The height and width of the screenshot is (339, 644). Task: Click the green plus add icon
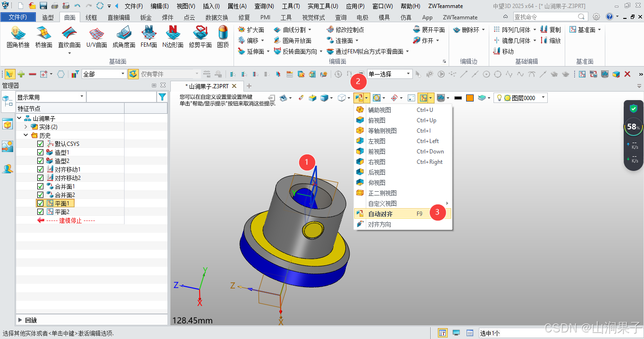[x=21, y=74]
